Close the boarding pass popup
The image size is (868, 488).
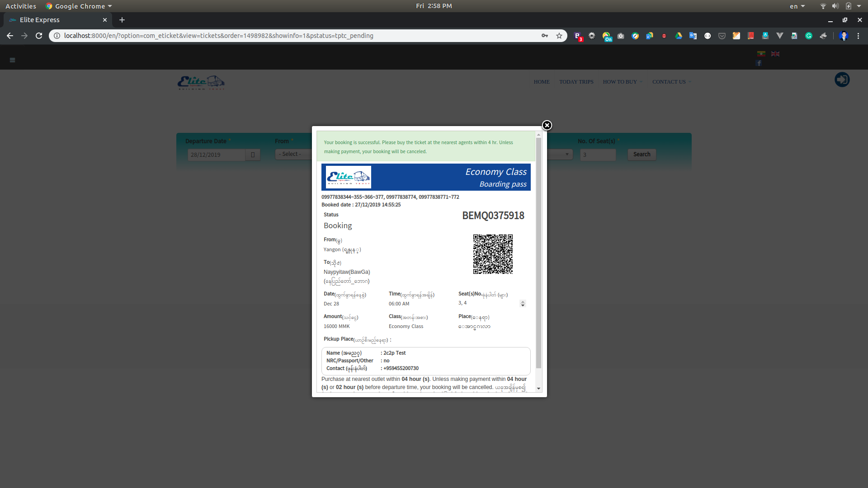(547, 126)
